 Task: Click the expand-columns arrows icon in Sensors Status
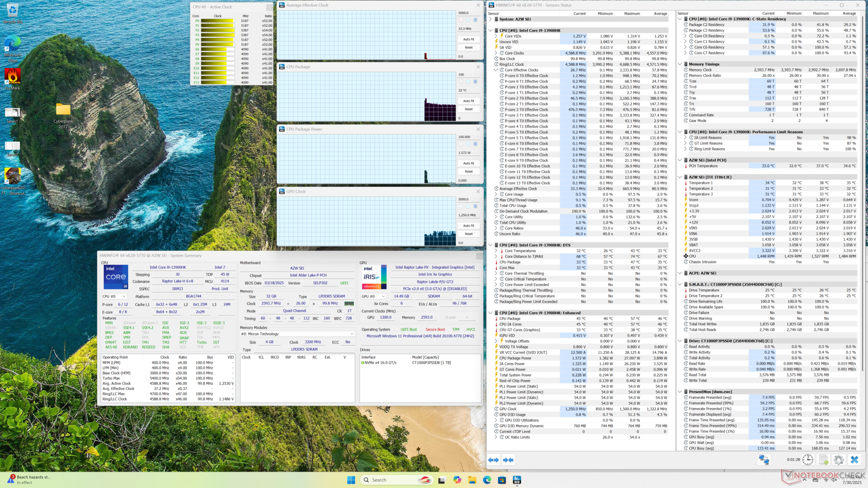pyautogui.click(x=493, y=460)
